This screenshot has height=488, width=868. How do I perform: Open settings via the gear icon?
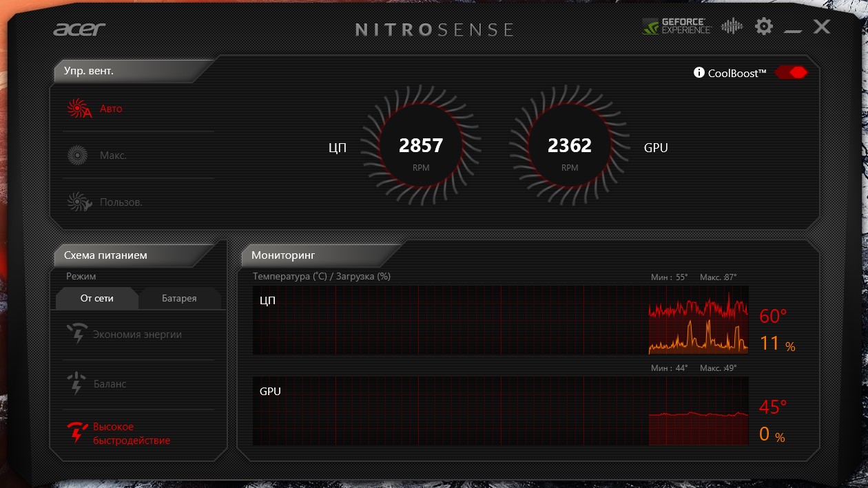(763, 27)
